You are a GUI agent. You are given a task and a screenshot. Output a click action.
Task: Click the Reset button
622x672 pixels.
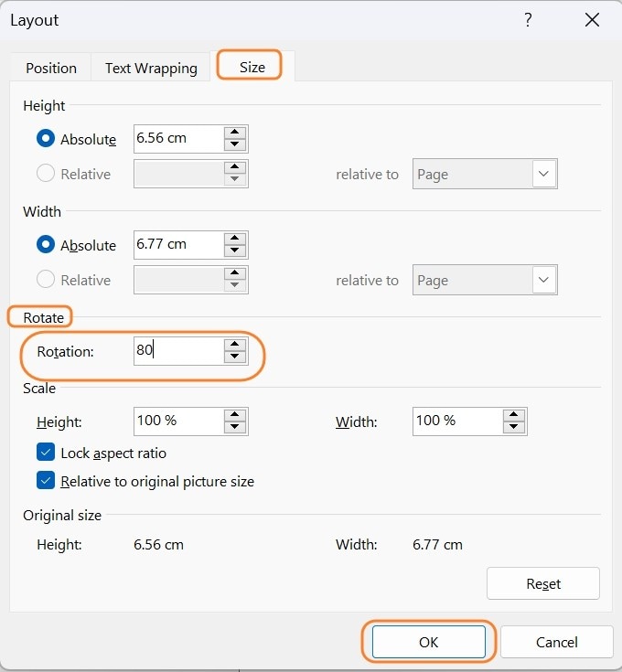[543, 583]
